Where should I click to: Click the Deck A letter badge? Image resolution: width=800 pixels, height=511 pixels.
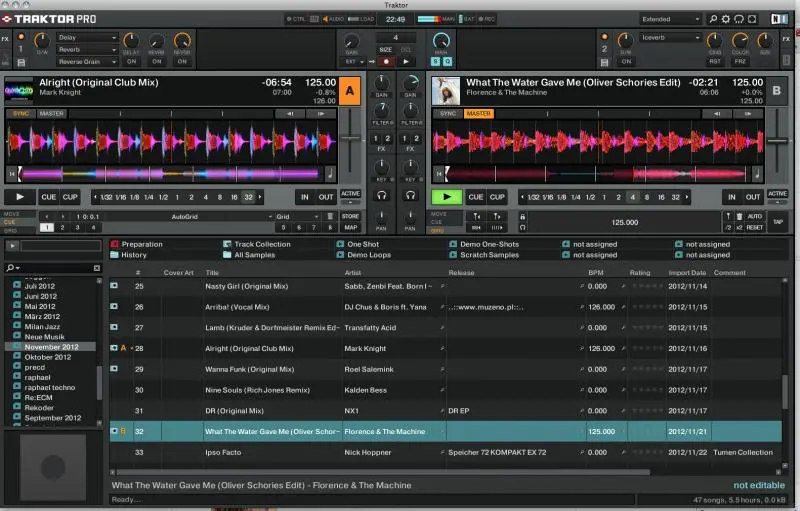point(349,91)
